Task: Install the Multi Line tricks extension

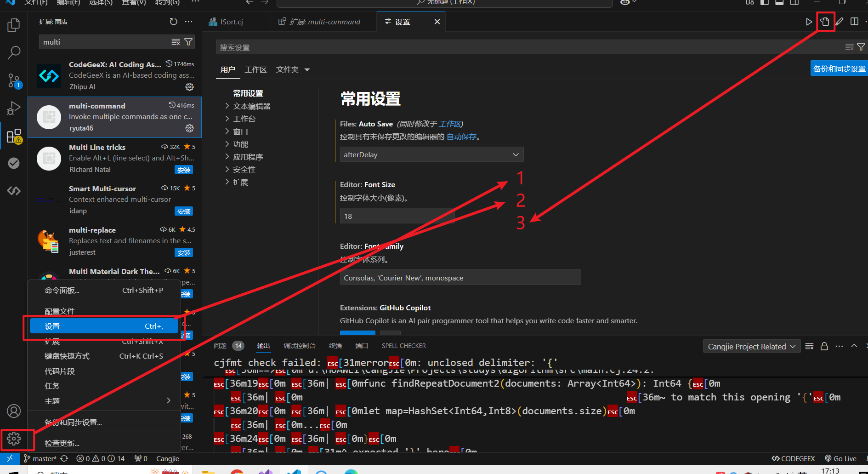Action: [x=184, y=170]
